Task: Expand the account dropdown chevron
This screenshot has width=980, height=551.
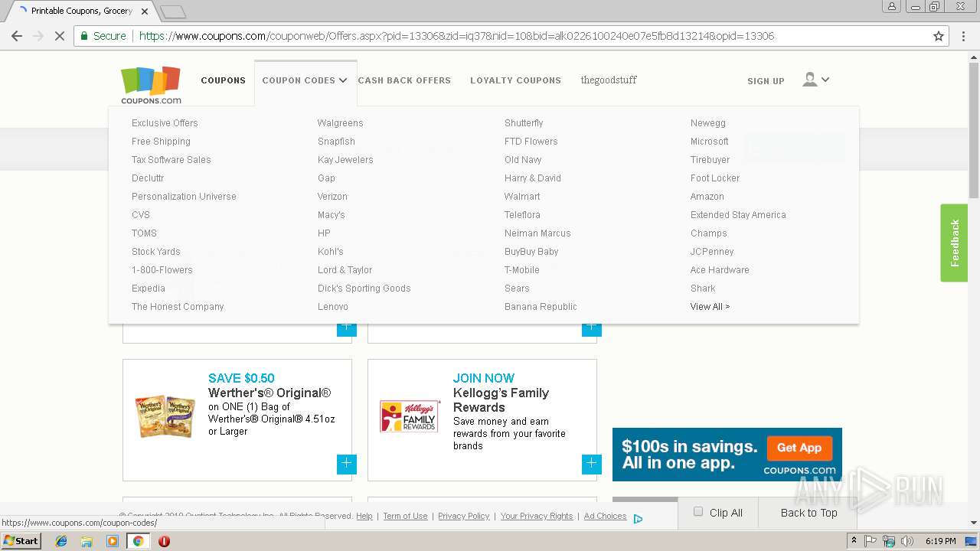Action: [825, 80]
